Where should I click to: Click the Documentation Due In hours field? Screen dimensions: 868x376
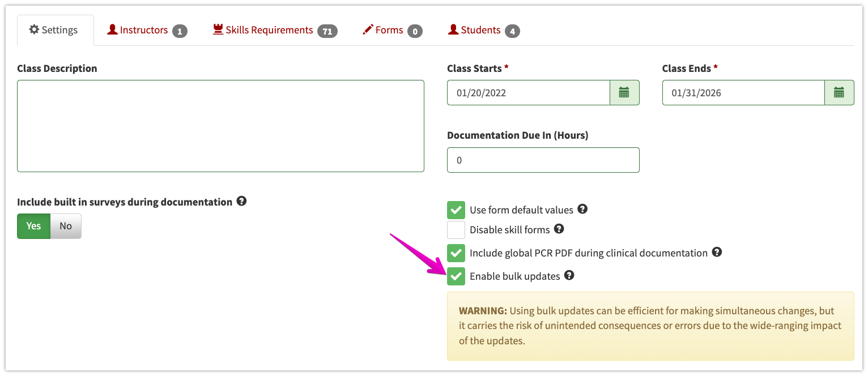click(543, 160)
